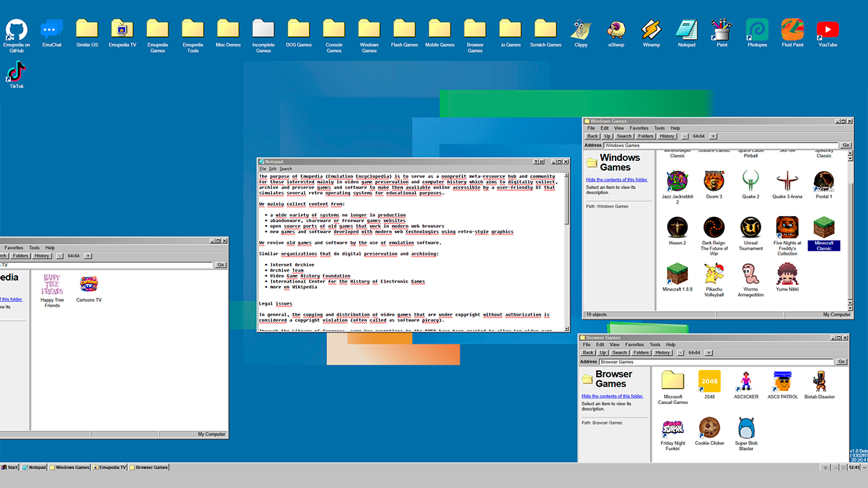Viewport: 868px width, 488px height.
Task: Open Scratch Games desktop folder
Action: coord(546,33)
